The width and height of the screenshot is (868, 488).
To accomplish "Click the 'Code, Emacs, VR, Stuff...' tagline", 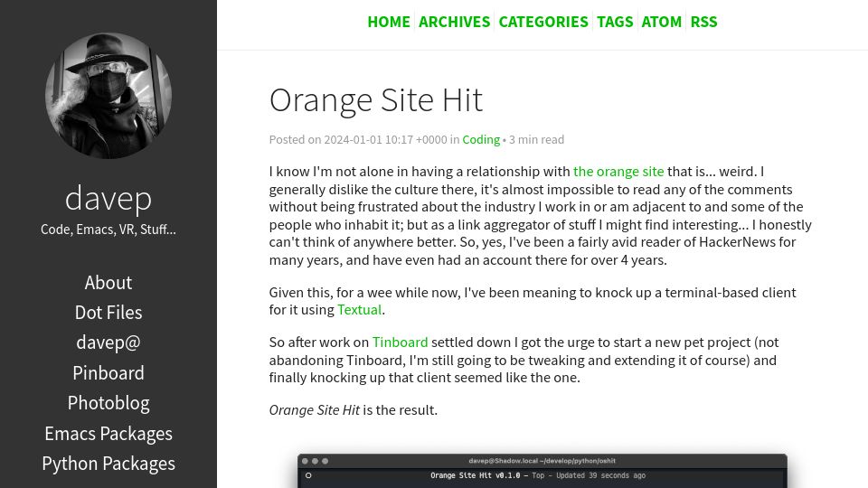I will tap(108, 229).
